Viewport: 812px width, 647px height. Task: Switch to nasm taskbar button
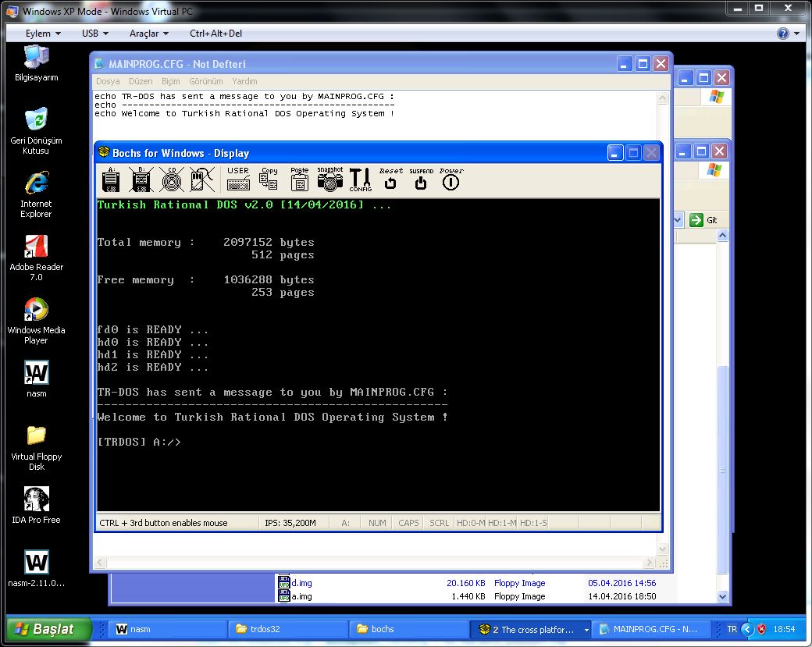pos(166,629)
